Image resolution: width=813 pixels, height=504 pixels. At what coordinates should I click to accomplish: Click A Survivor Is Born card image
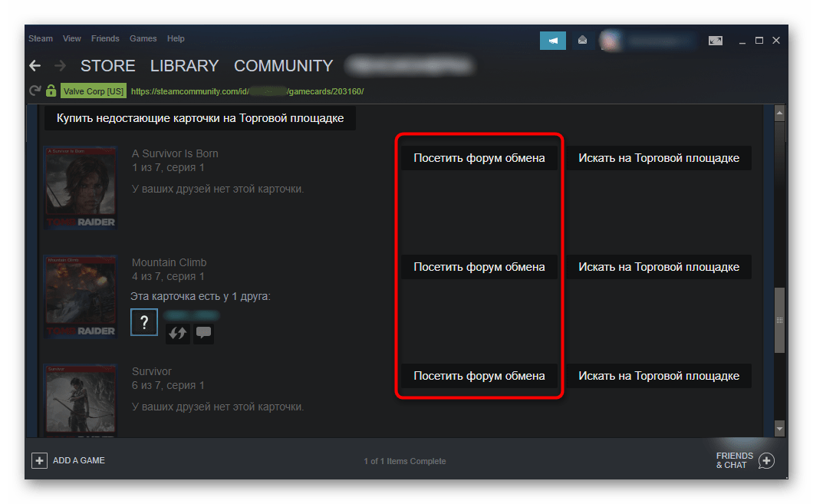point(81,188)
